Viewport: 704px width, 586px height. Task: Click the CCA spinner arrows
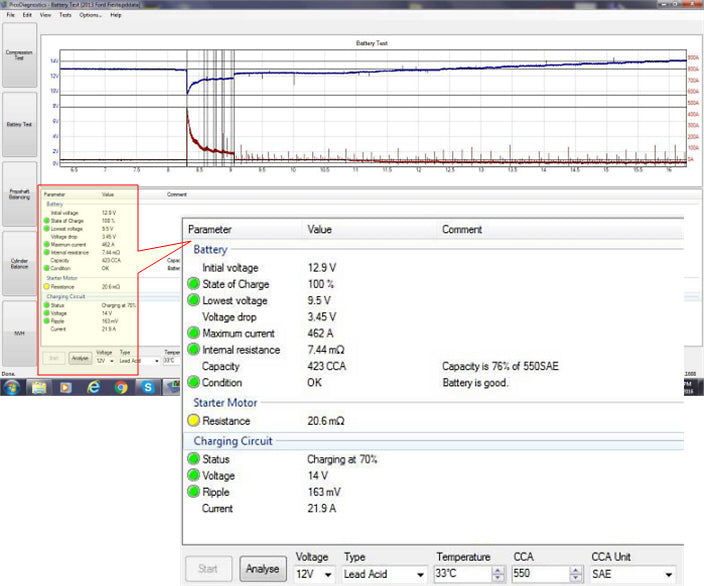pos(576,574)
